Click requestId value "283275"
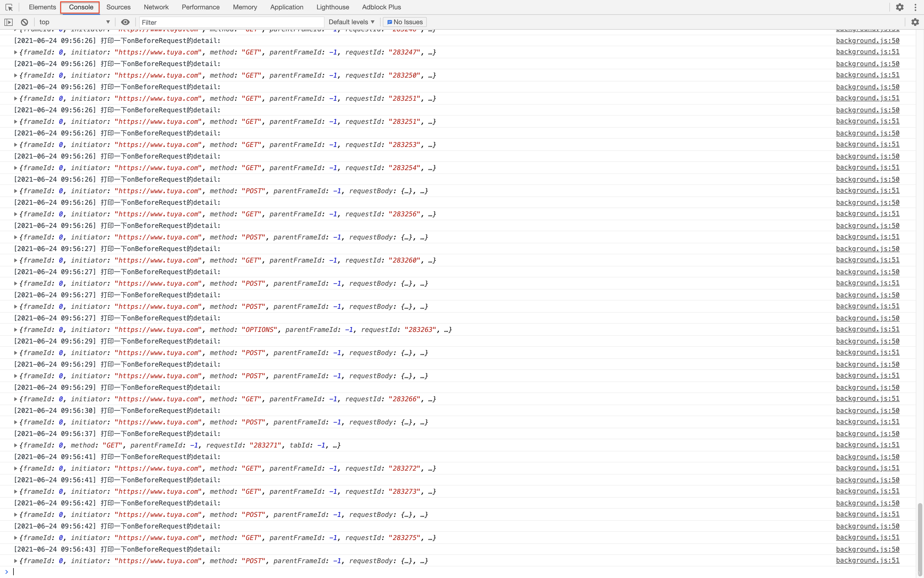Image resolution: width=924 pixels, height=578 pixels. [404, 538]
